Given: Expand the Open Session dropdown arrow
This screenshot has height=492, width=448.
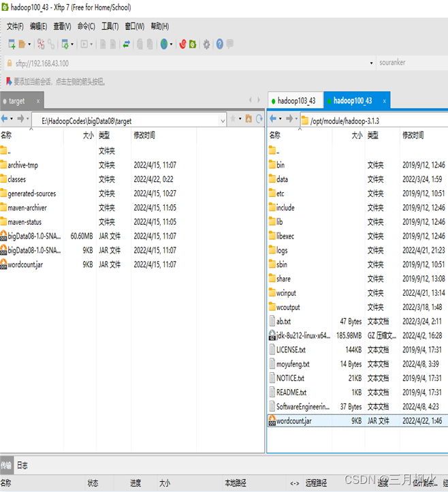Looking at the screenshot, I should (29, 44).
